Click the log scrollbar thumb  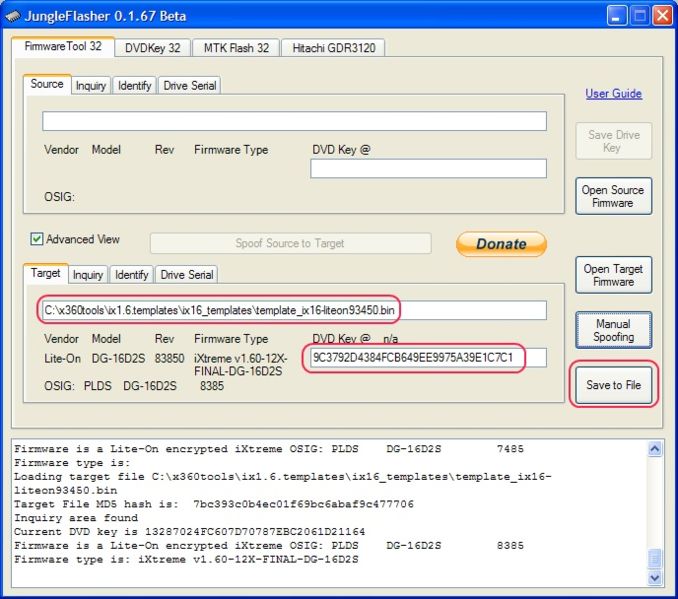click(655, 558)
